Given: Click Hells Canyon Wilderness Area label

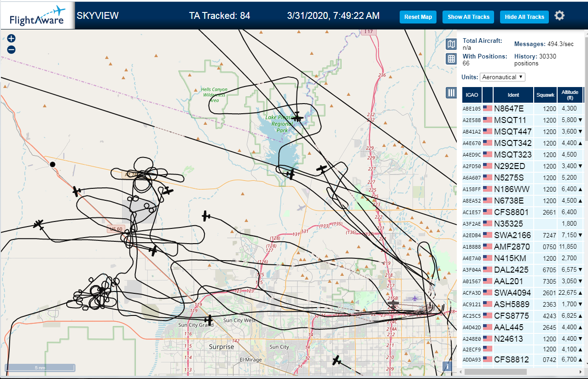Looking at the screenshot, I should 214,94.
